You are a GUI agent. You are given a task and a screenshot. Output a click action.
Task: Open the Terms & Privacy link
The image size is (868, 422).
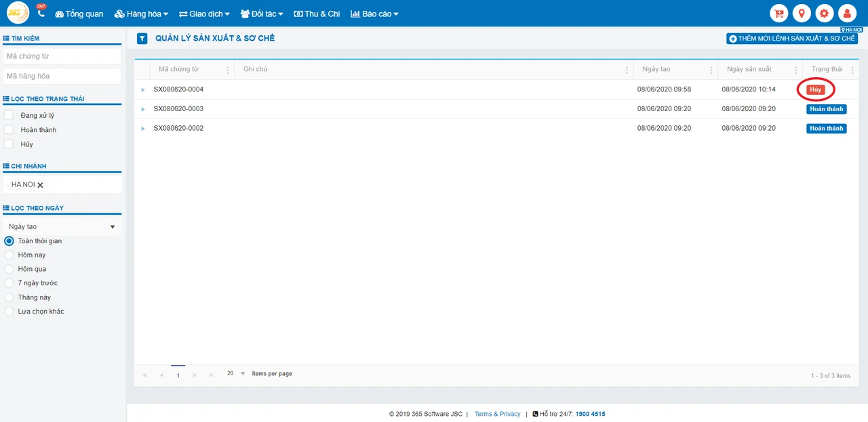(498, 414)
